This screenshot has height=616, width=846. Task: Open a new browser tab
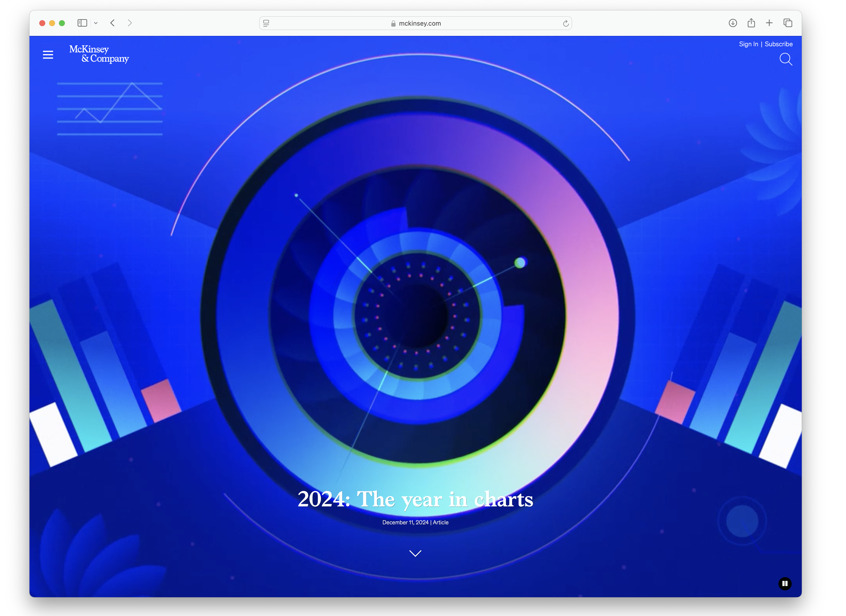[769, 23]
